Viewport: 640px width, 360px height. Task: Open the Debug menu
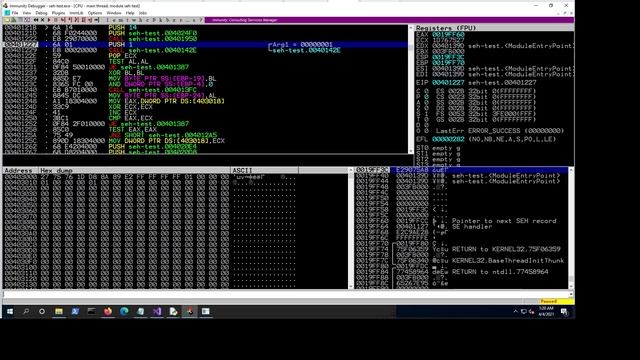[41, 13]
